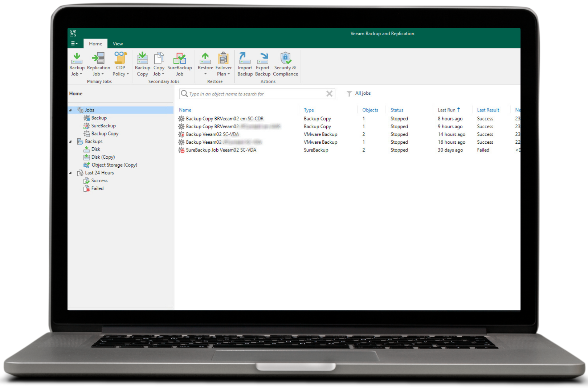Click the Jobs node icon in tree

pos(80,110)
